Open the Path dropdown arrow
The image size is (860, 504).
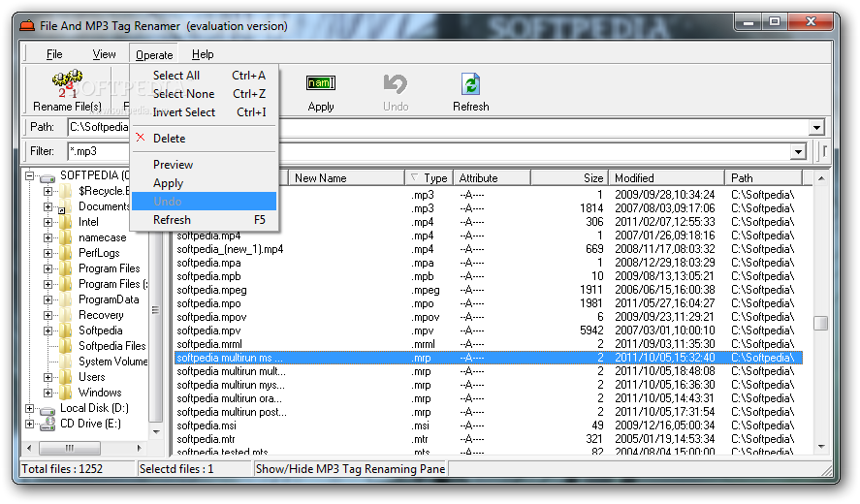(816, 128)
